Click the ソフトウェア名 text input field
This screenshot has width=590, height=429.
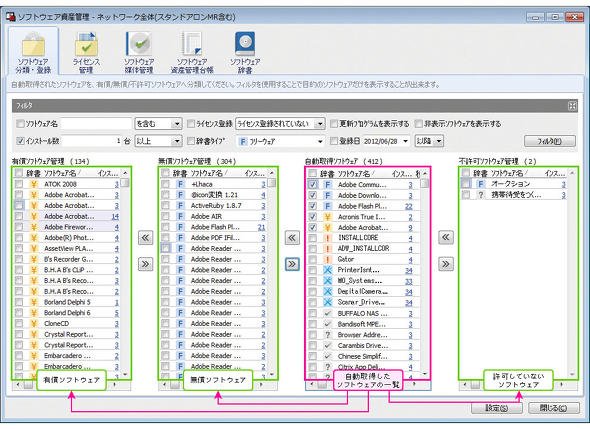pos(96,123)
